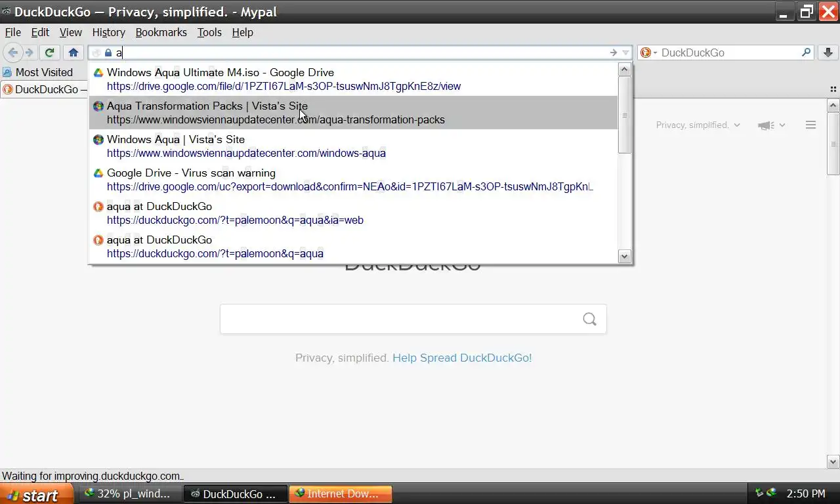
Task: Click the Go arrow in address bar
Action: [613, 52]
